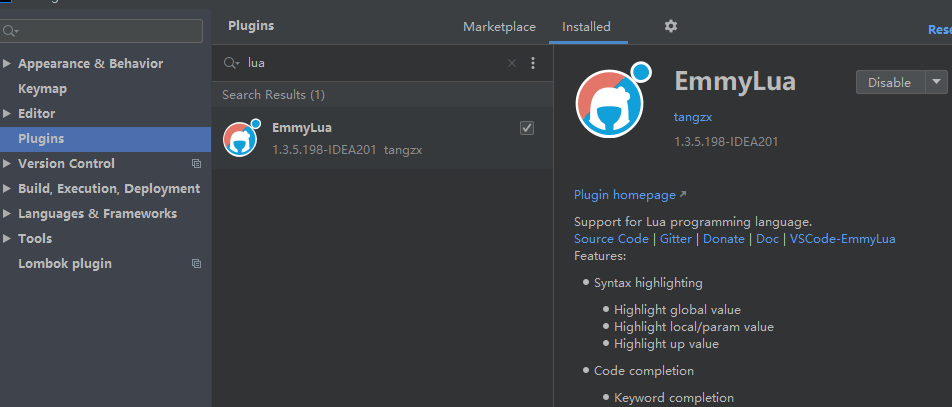
Task: Select Keymap in settings tree
Action: coord(42,89)
